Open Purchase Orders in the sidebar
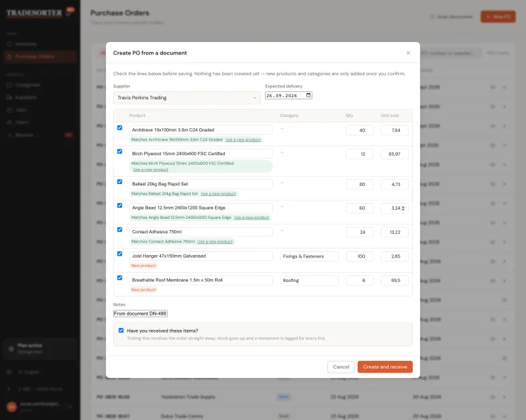Screen dimensions: 526x420 click(40, 57)
